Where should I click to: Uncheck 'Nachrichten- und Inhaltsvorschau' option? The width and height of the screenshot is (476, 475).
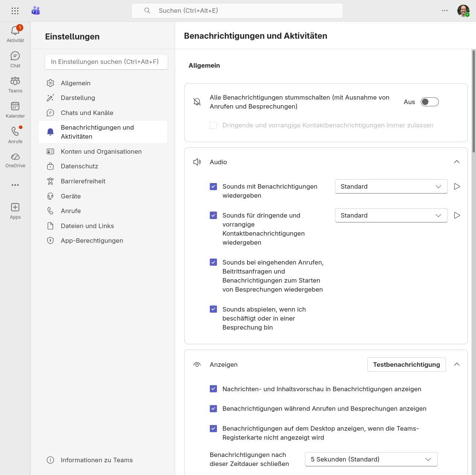pos(213,389)
